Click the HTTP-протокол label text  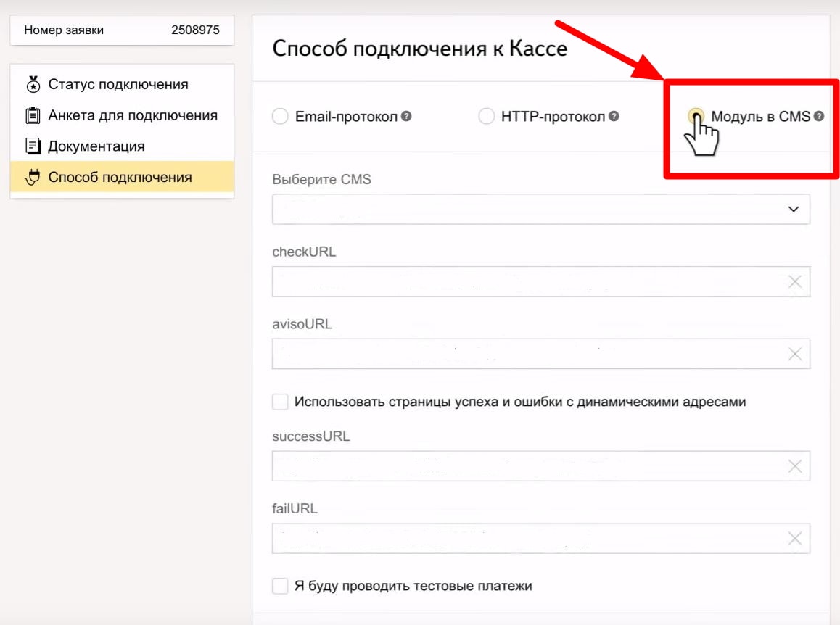coord(553,116)
